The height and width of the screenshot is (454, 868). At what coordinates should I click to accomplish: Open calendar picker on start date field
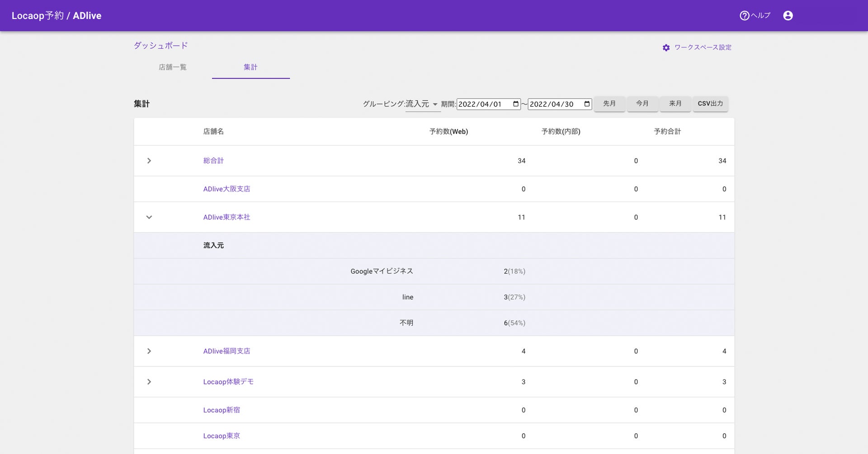(515, 104)
